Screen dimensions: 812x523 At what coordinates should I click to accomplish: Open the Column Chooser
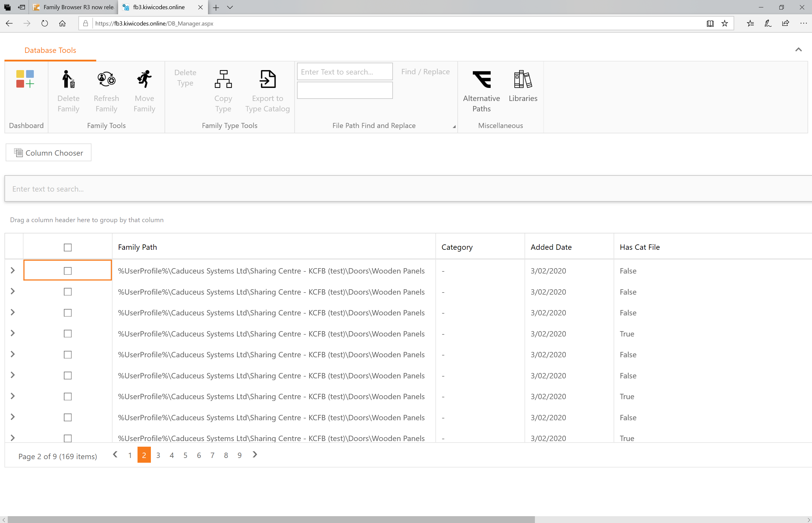49,153
